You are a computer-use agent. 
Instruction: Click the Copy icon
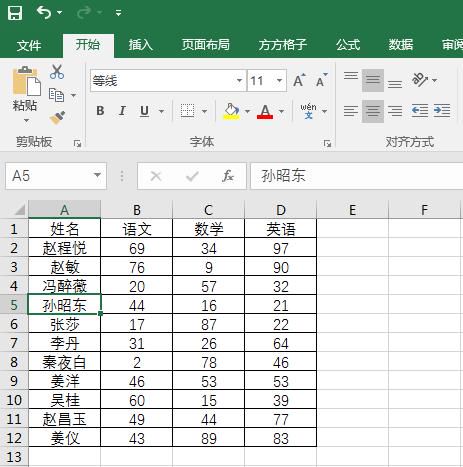[56, 95]
